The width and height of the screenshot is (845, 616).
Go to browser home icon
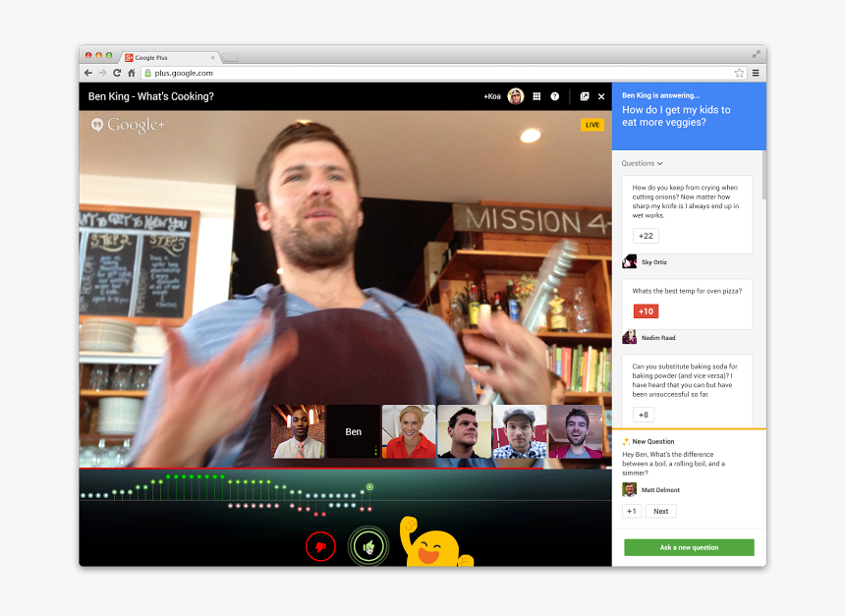point(131,73)
